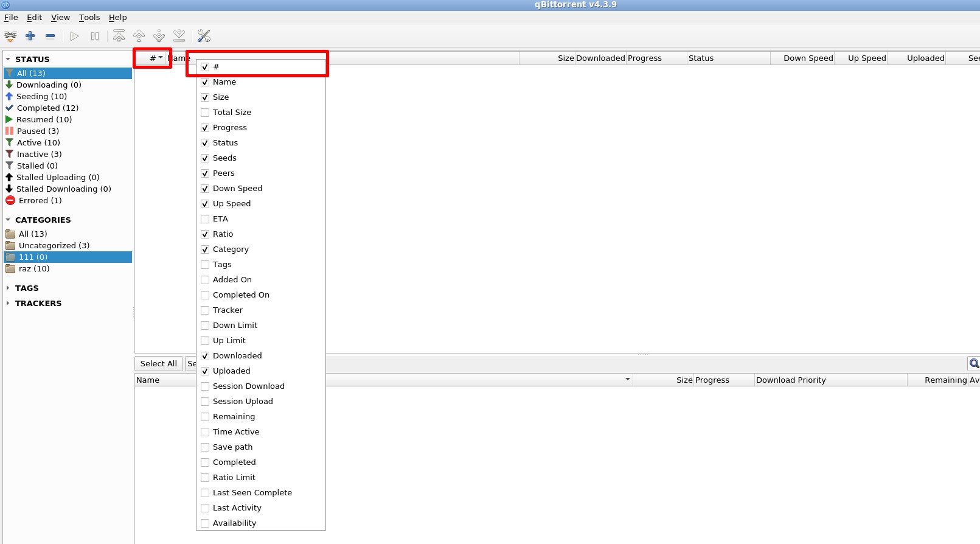
Task: Select Stalled Downloading (0) filter
Action: click(63, 189)
